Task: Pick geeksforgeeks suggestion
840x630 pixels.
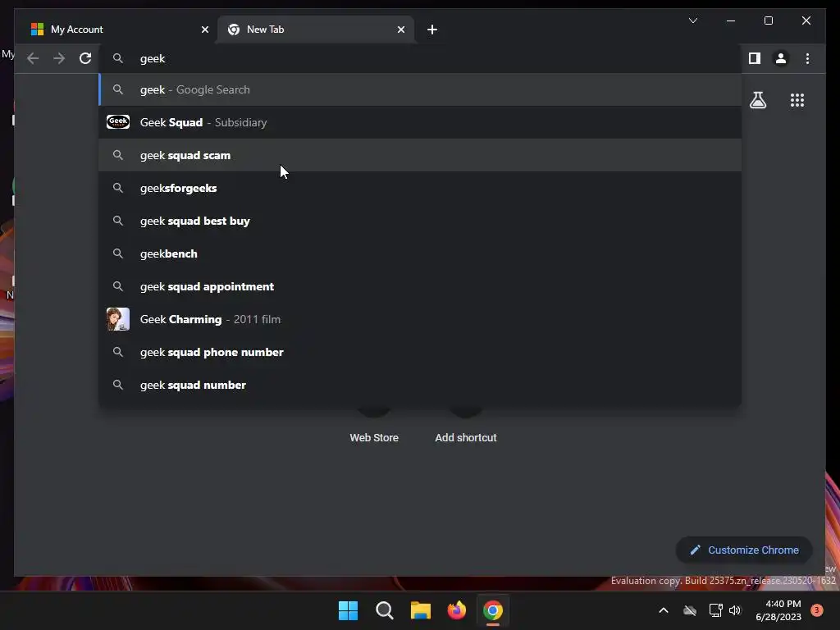Action: click(421, 188)
